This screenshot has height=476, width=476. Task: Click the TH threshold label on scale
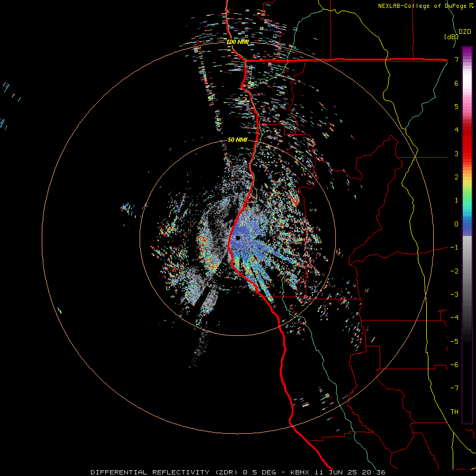pos(454,412)
